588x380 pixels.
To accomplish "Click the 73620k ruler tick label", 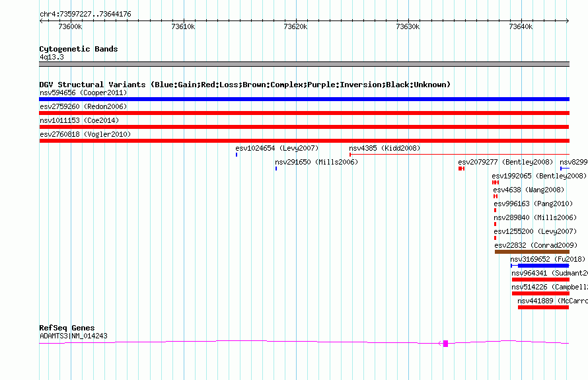I will 295,26.
